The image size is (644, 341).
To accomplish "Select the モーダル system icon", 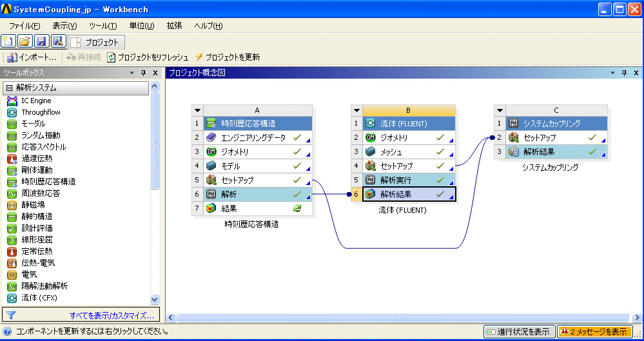I will click(12, 124).
